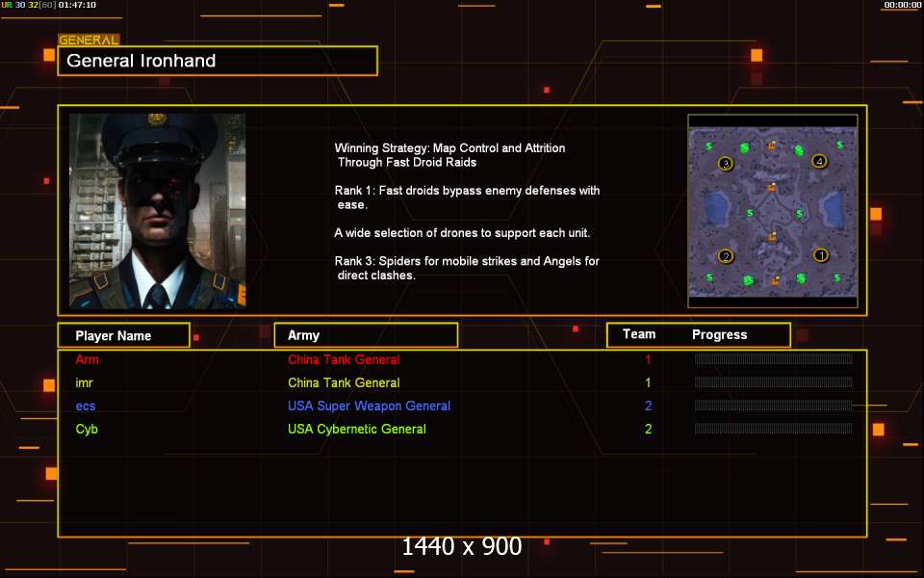Click the General Ironhand name box
The height and width of the screenshot is (578, 924).
[218, 61]
